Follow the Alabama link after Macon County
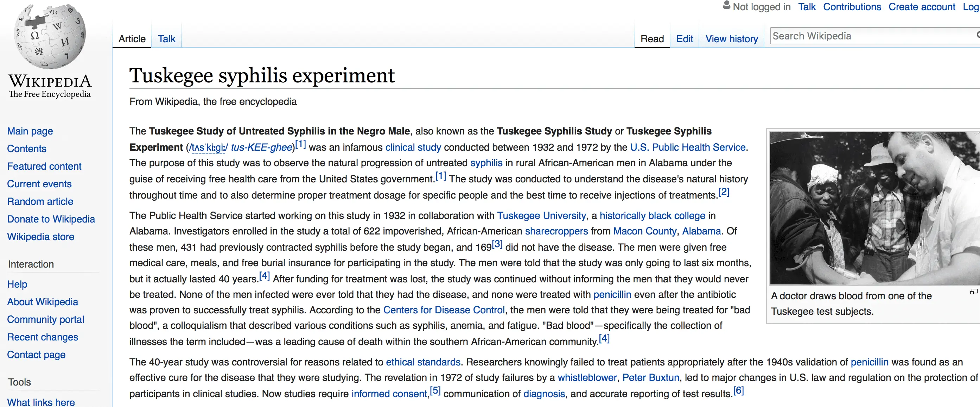Image resolution: width=980 pixels, height=407 pixels. [x=701, y=231]
